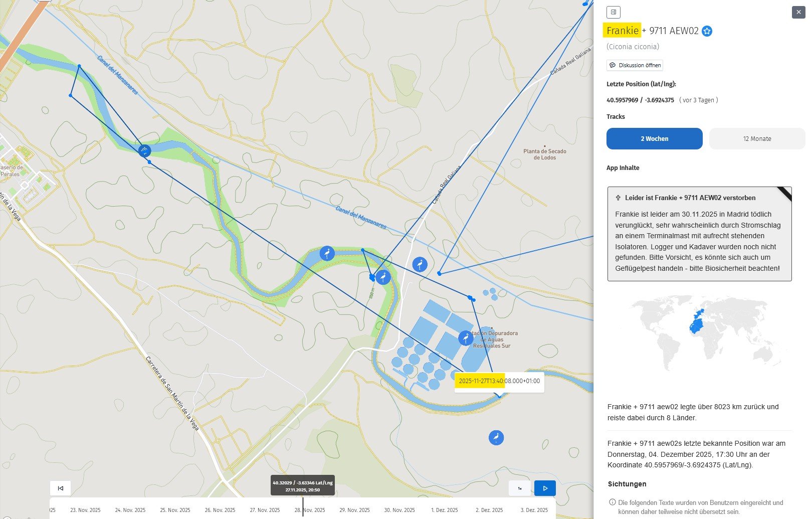Switch tracks to 2 Wochen
This screenshot has width=812, height=519.
[x=654, y=139]
